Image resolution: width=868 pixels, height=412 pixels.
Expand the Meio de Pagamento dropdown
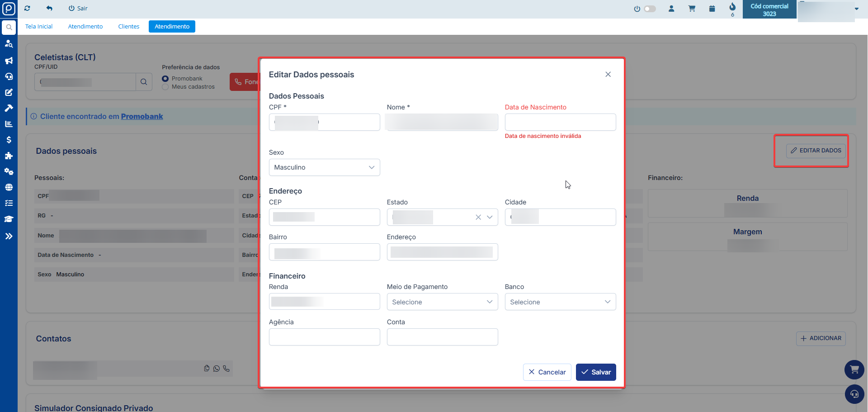point(442,302)
